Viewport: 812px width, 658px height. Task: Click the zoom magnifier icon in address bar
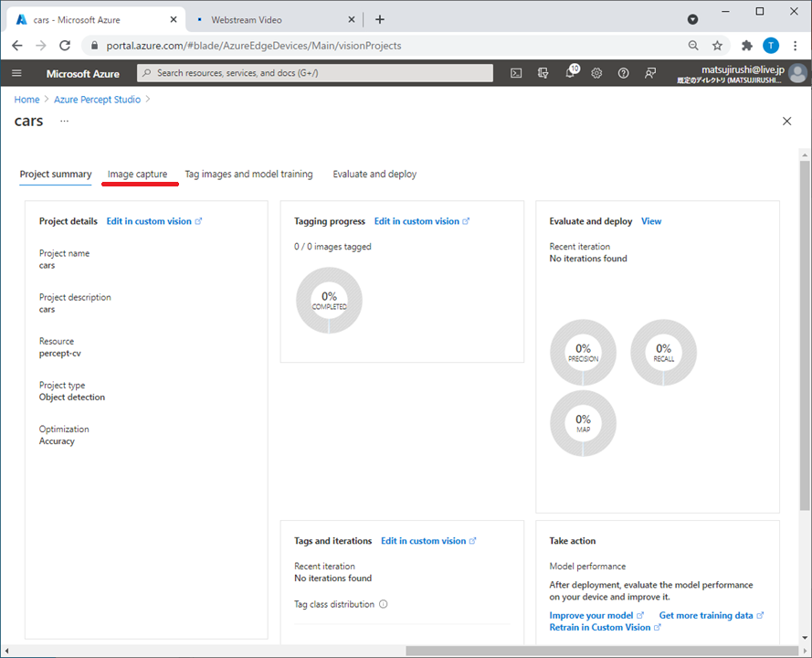[693, 46]
